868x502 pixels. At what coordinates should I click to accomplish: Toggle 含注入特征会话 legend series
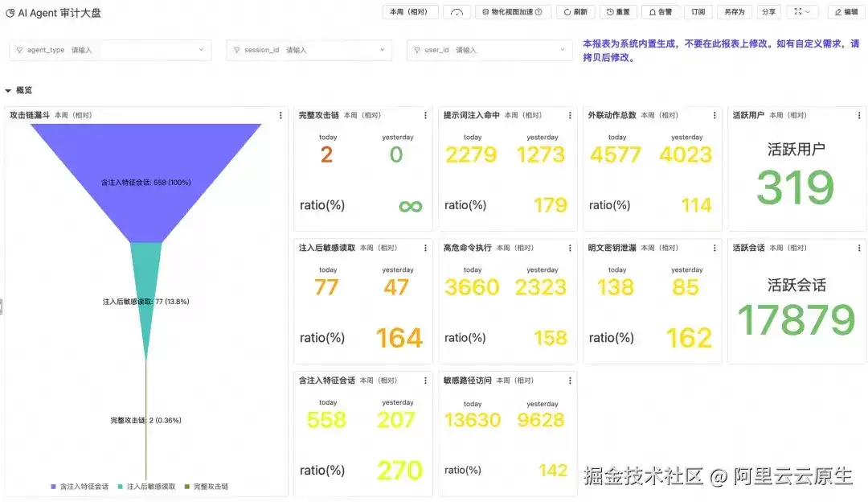80,487
